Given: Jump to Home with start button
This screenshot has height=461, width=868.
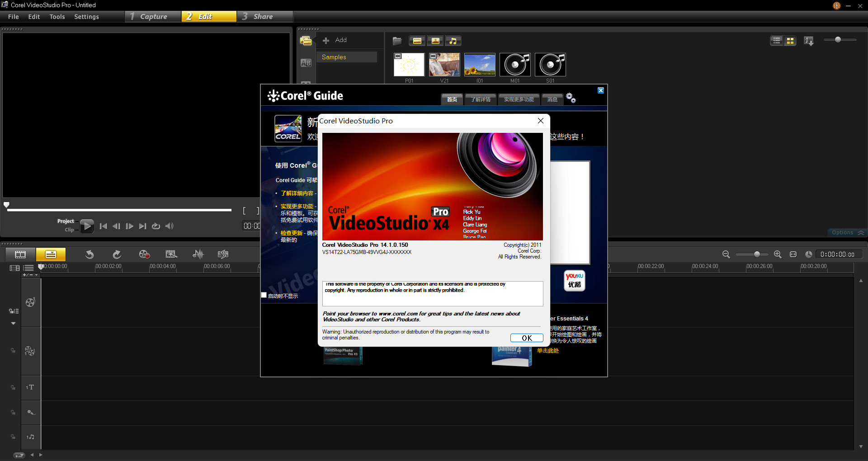Looking at the screenshot, I should click(x=104, y=226).
